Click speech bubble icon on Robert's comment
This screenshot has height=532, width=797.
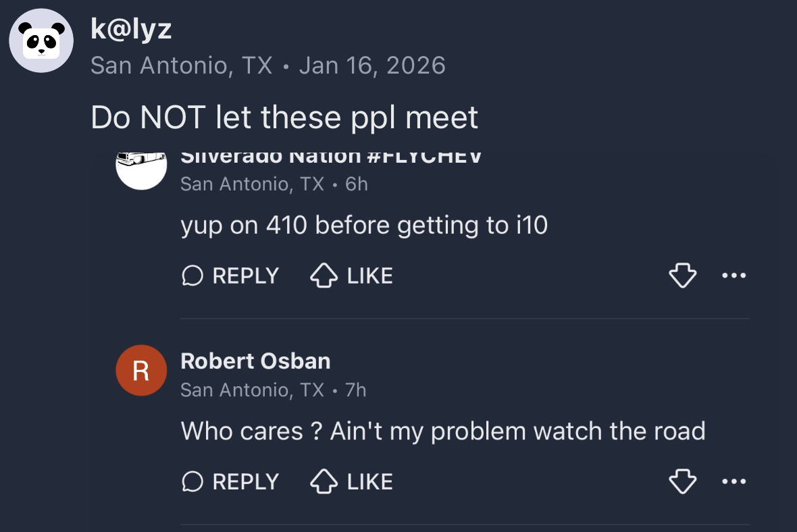pyautogui.click(x=192, y=481)
